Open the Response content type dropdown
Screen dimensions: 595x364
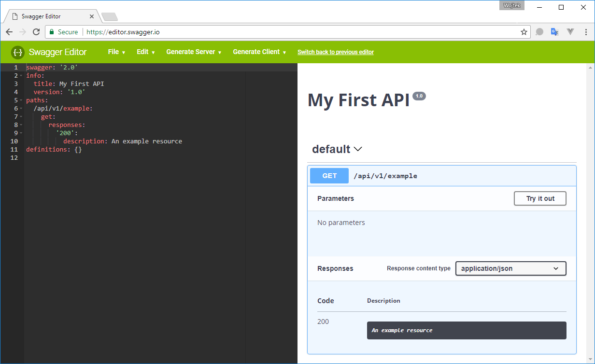(510, 268)
